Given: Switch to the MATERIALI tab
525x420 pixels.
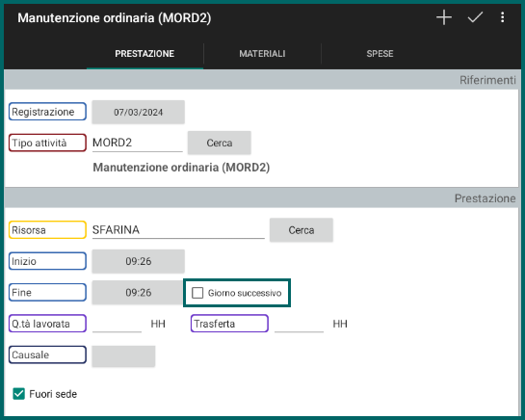Looking at the screenshot, I should coord(262,54).
